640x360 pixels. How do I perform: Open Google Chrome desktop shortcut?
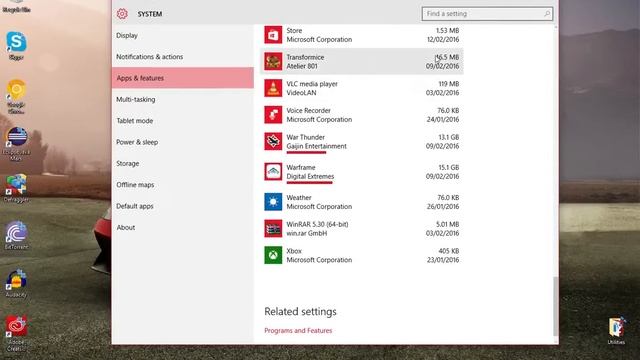pyautogui.click(x=16, y=96)
